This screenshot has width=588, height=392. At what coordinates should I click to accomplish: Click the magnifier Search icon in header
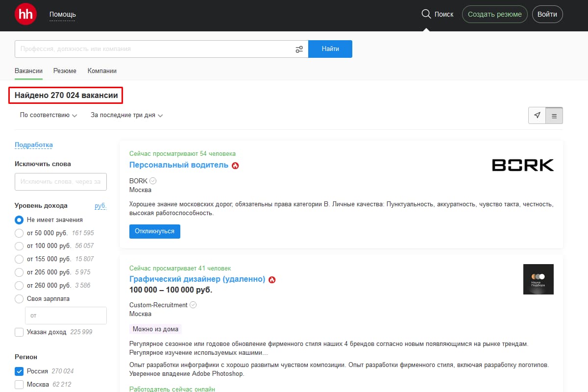[x=426, y=14]
